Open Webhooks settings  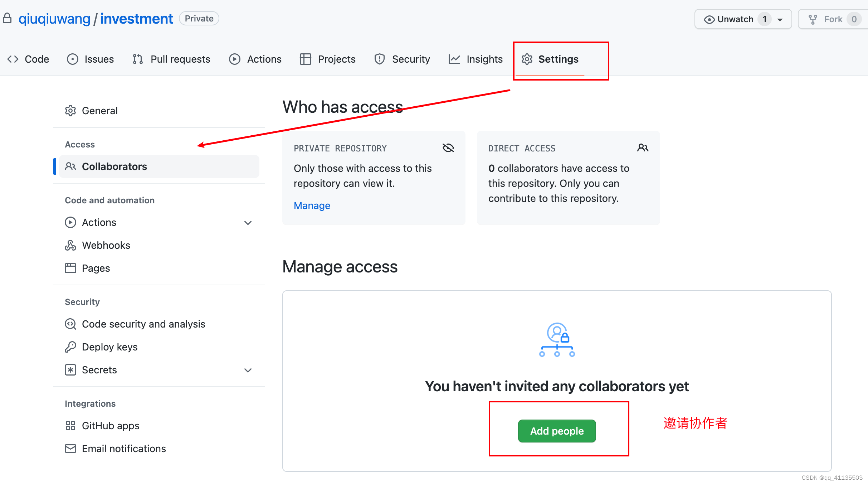[159, 245]
